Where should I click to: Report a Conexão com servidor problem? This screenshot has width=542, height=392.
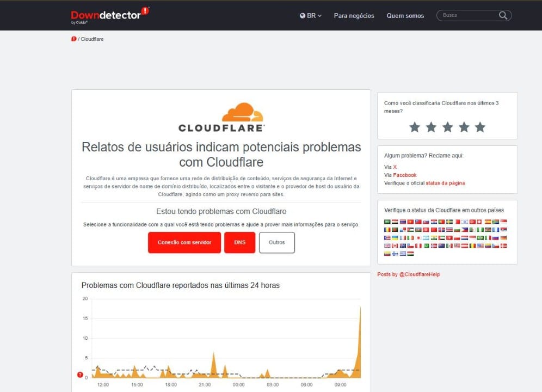pos(184,242)
